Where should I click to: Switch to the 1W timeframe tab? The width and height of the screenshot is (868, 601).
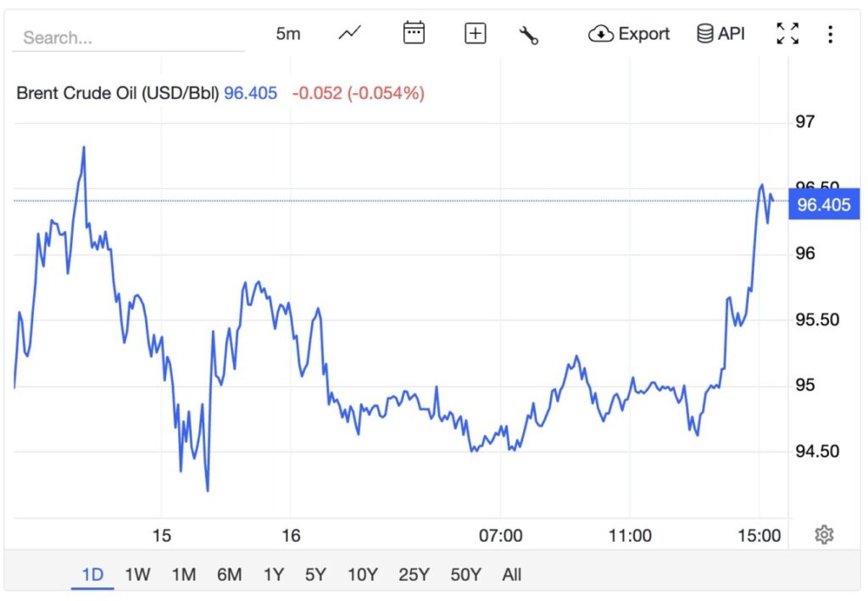point(137,574)
